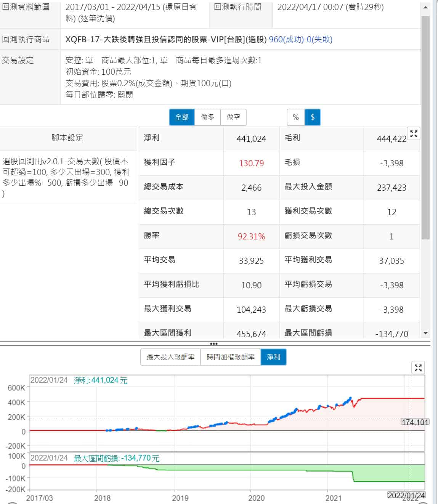The width and height of the screenshot is (438, 504).
Task: Filter to short trades with 做空
Action: point(233,117)
